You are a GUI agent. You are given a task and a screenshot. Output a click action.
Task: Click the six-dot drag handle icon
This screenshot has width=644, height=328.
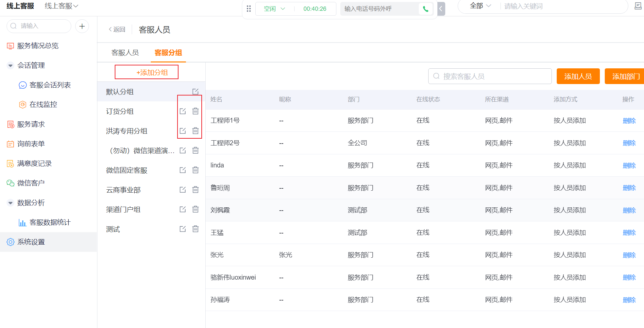click(249, 9)
